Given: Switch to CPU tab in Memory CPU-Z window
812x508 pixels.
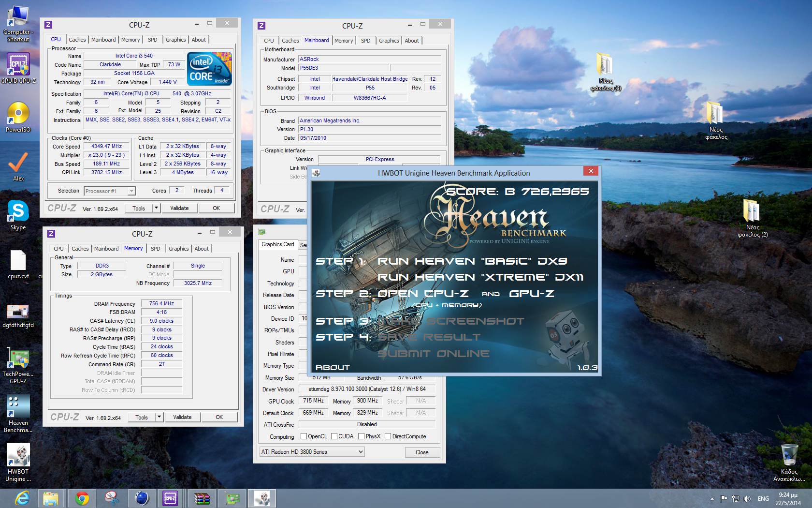Looking at the screenshot, I should 58,249.
